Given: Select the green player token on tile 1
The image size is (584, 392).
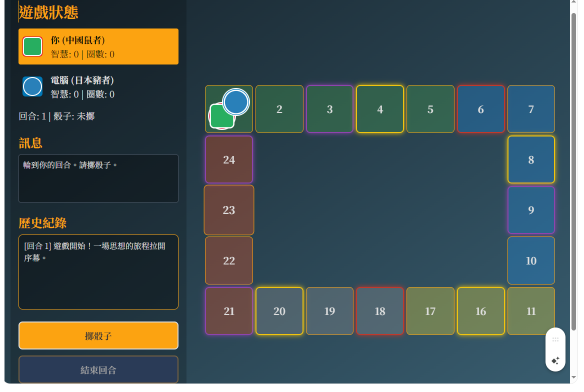Looking at the screenshot, I should pos(222,115).
